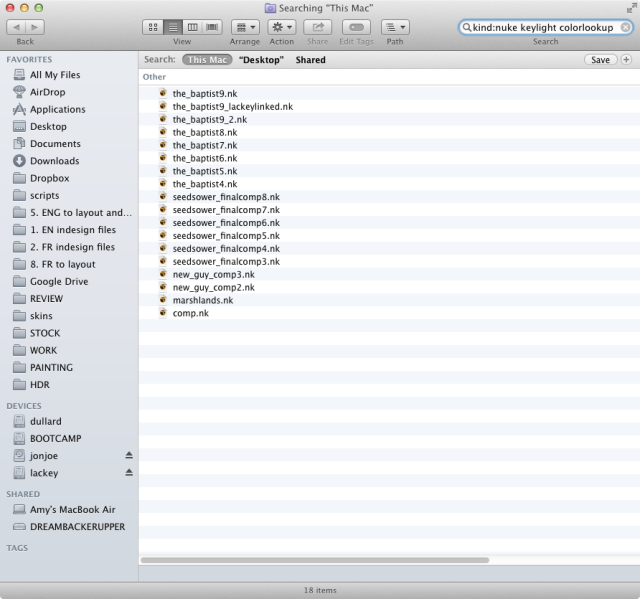Switch to column view

point(193,27)
